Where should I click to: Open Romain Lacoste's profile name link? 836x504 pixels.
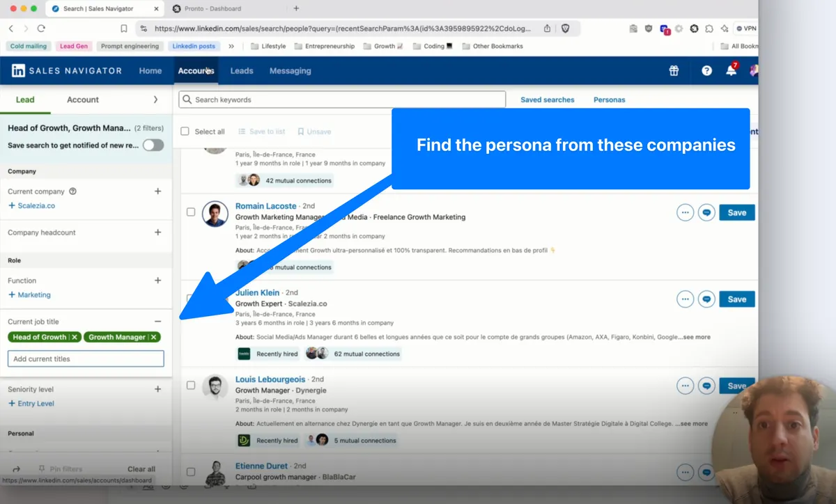266,206
